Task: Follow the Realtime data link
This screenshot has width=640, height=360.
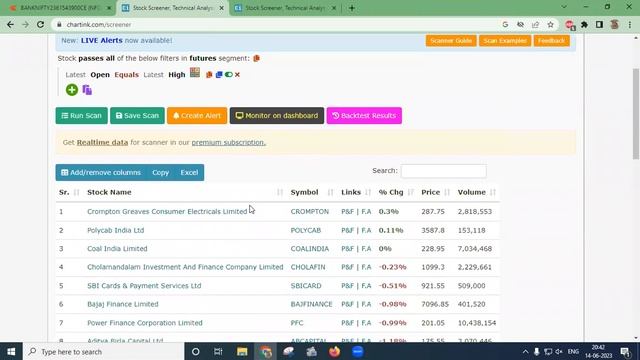Action: point(102,142)
